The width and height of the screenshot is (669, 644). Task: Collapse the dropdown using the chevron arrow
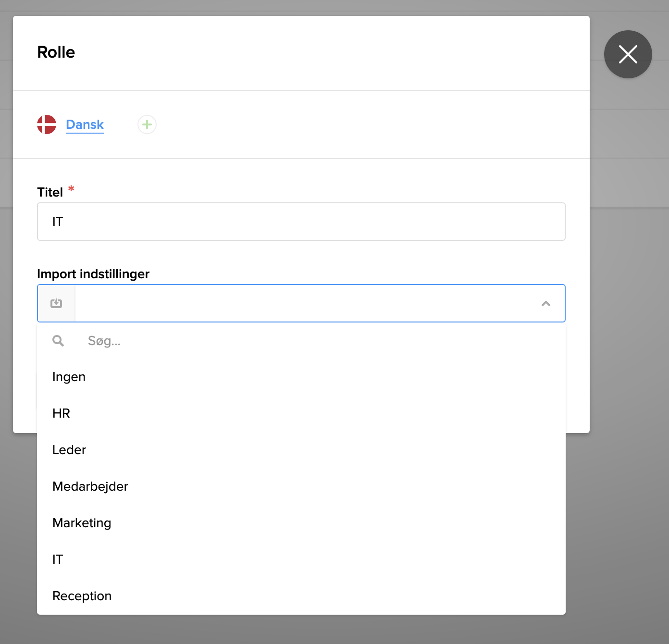(545, 303)
